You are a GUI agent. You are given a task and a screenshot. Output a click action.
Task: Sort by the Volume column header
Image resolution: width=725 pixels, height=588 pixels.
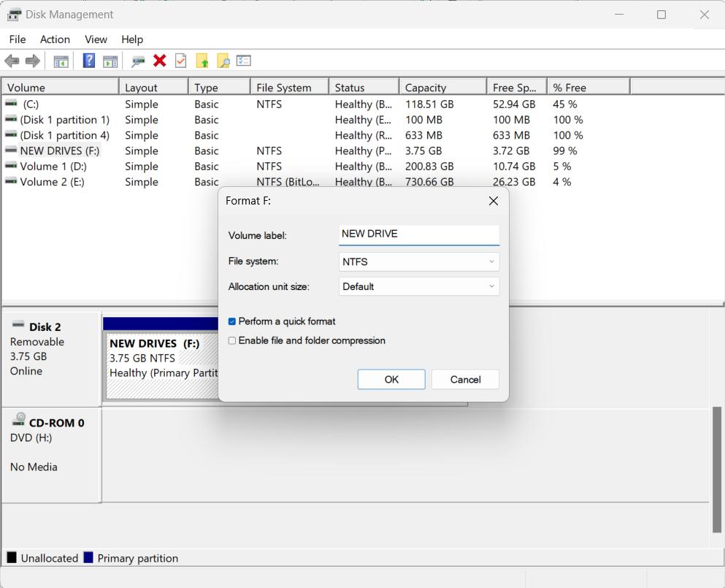click(x=61, y=88)
